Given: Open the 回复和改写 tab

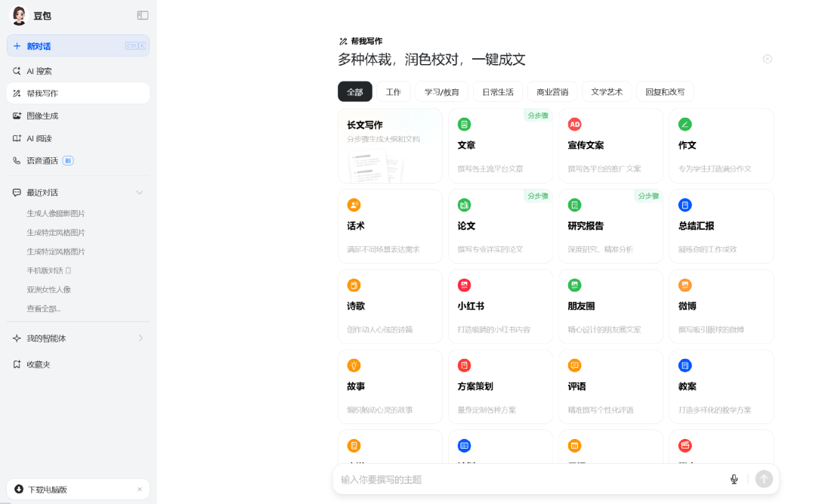Looking at the screenshot, I should click(665, 92).
